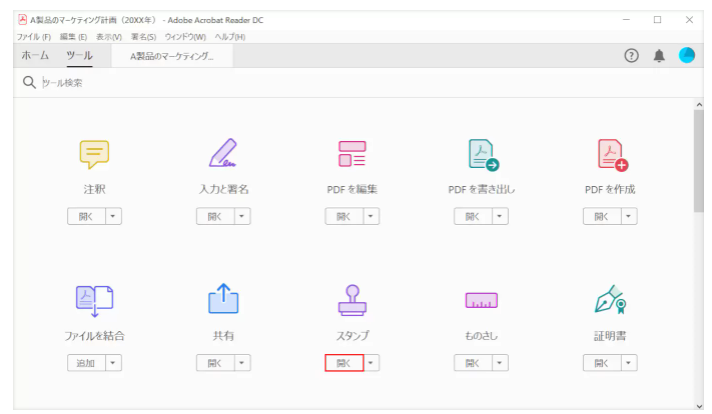Click the PDF を作成 icon
The height and width of the screenshot is (414, 712).
click(x=610, y=154)
